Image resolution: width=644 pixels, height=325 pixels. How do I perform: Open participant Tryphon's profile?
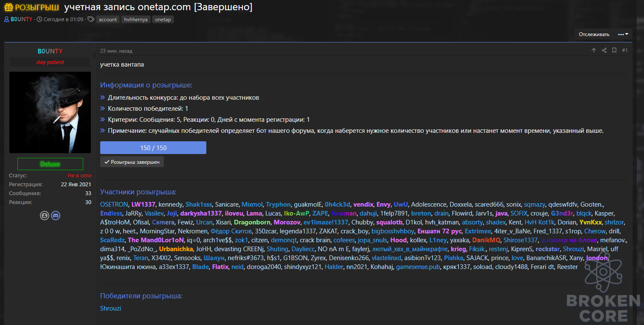click(x=278, y=204)
